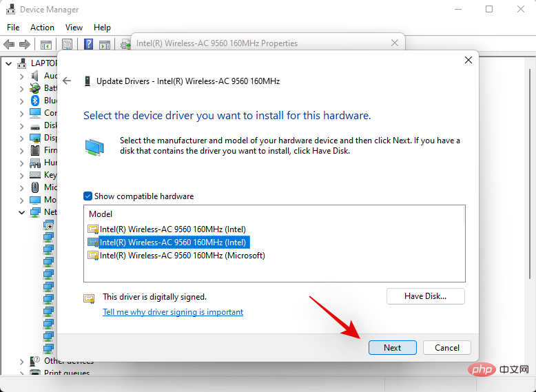
Task: Expand the Monitors category chevron
Action: pos(22,200)
